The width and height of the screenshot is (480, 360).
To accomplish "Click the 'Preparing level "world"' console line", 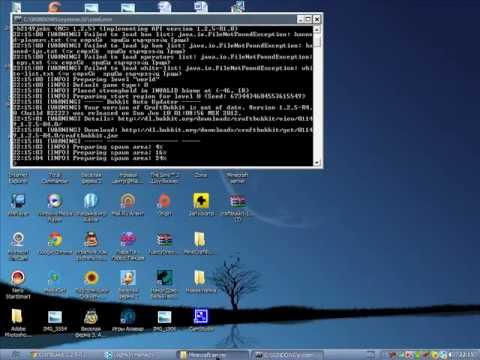I will point(86,79).
